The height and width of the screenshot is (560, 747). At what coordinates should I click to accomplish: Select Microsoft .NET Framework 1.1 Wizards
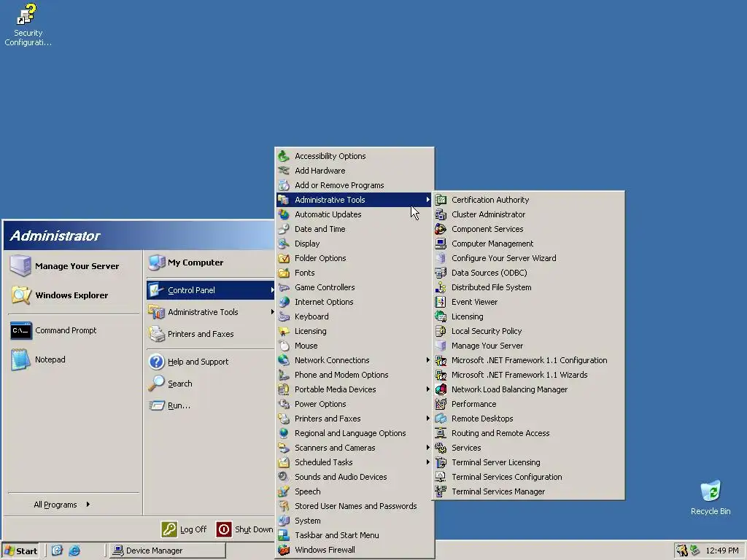528,376
